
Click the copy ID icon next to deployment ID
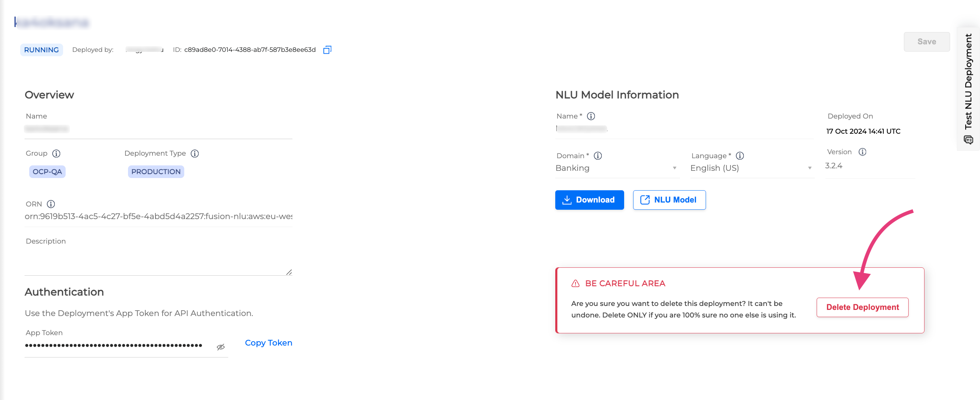[x=327, y=49]
